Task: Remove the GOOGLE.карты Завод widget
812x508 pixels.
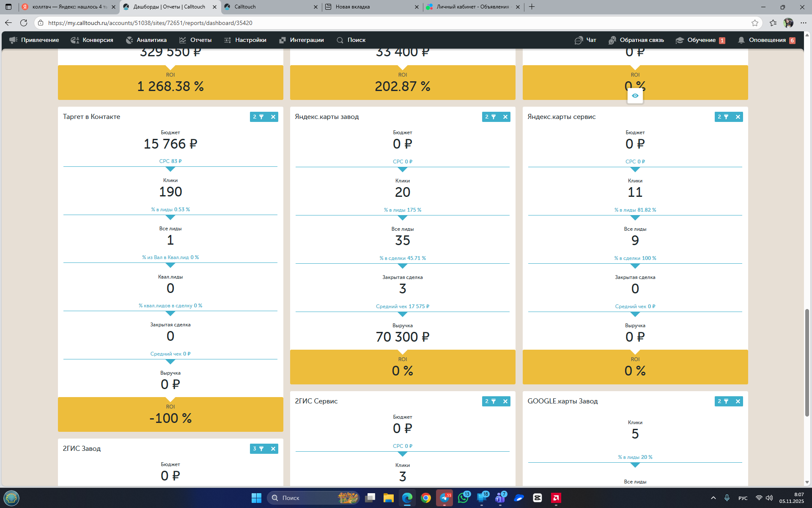Action: (x=738, y=401)
